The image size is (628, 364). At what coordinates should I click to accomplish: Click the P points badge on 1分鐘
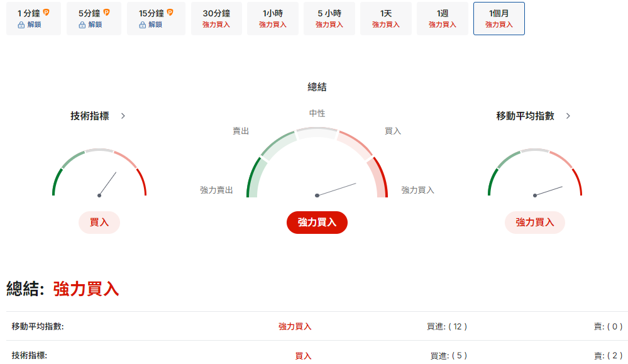pos(47,12)
